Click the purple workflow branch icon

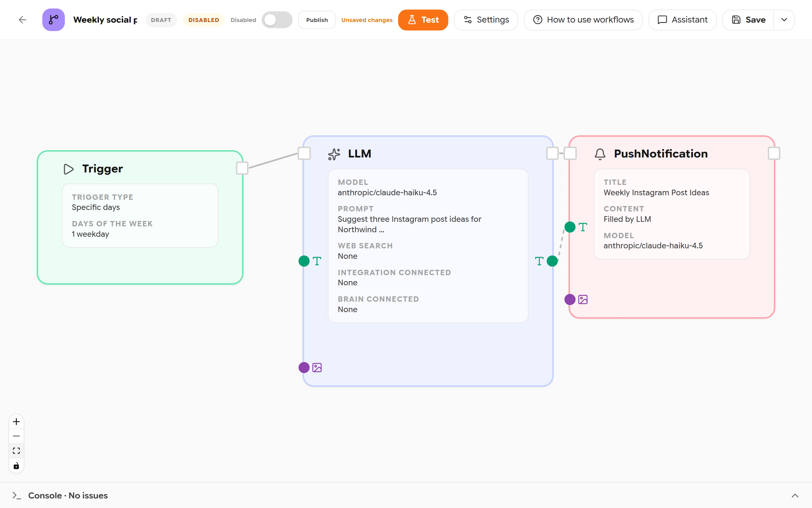53,20
